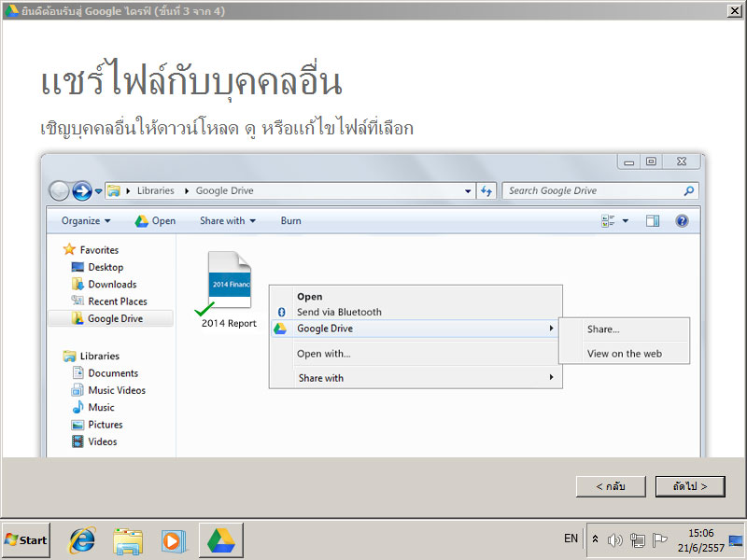Screen dimensions: 747x560
Task: Choose Open with... in context menu
Action: 323,354
